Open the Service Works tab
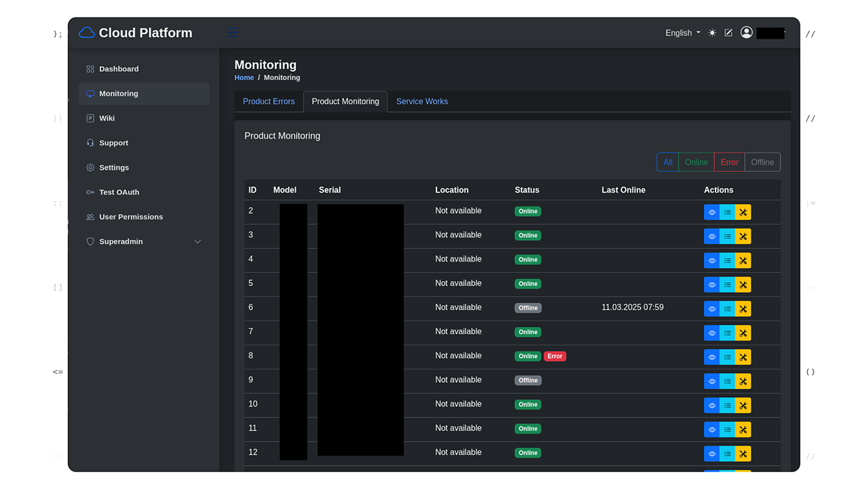Viewport: 868px width, 489px height. (422, 101)
